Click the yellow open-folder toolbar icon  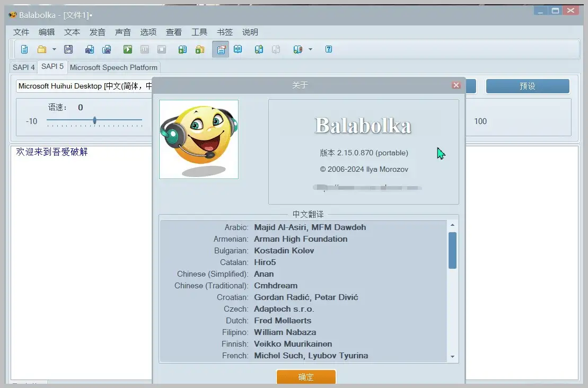(x=42, y=49)
